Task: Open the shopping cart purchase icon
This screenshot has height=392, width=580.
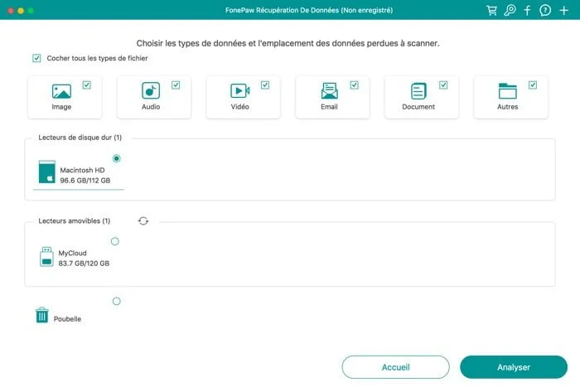Action: pos(491,10)
